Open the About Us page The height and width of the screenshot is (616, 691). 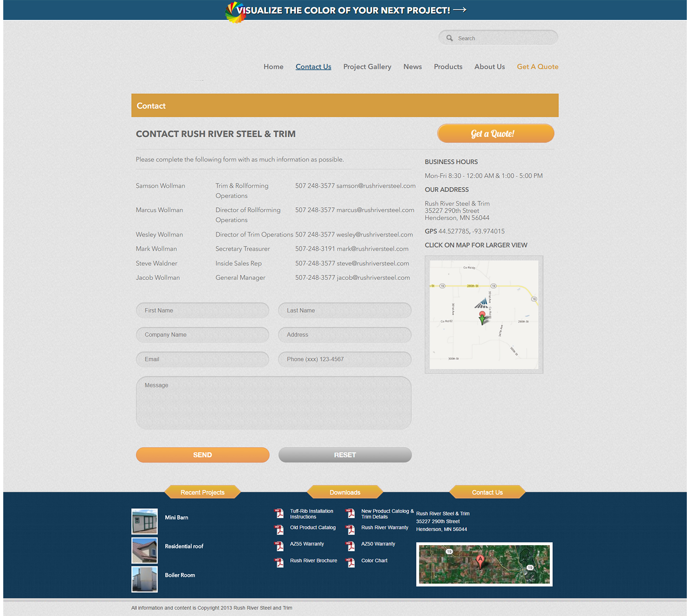pos(490,67)
